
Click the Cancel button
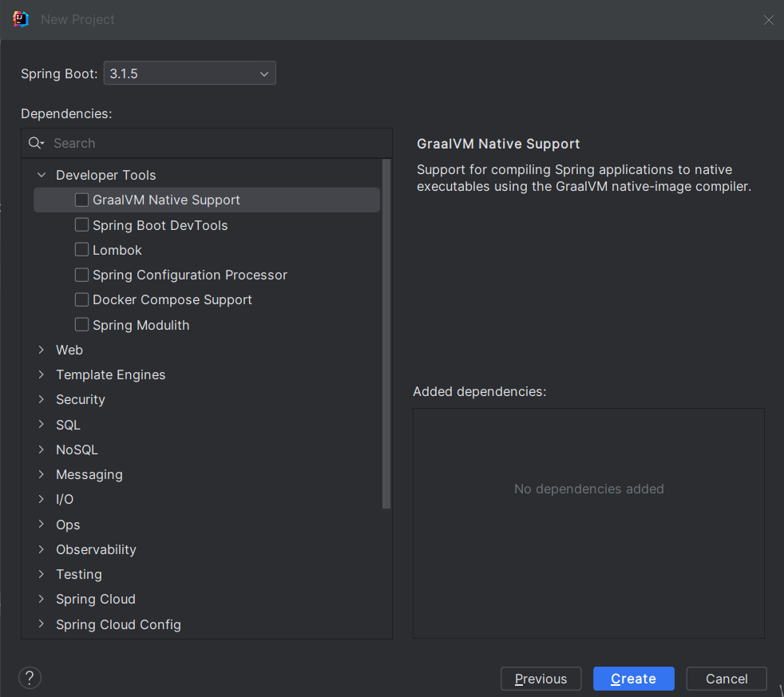(x=727, y=679)
